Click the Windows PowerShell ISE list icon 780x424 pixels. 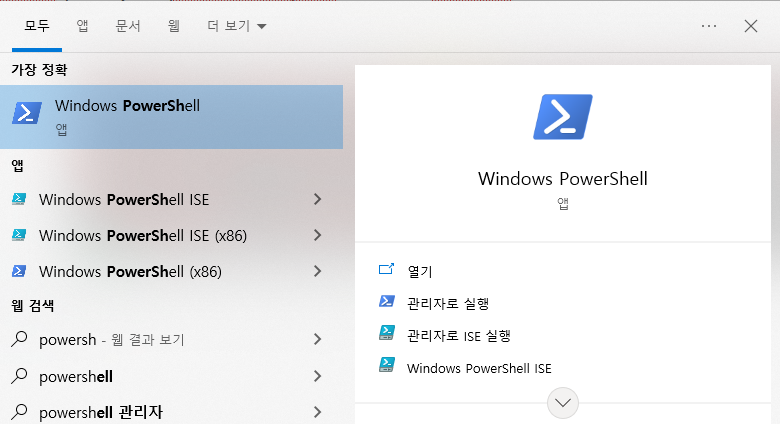[19, 199]
